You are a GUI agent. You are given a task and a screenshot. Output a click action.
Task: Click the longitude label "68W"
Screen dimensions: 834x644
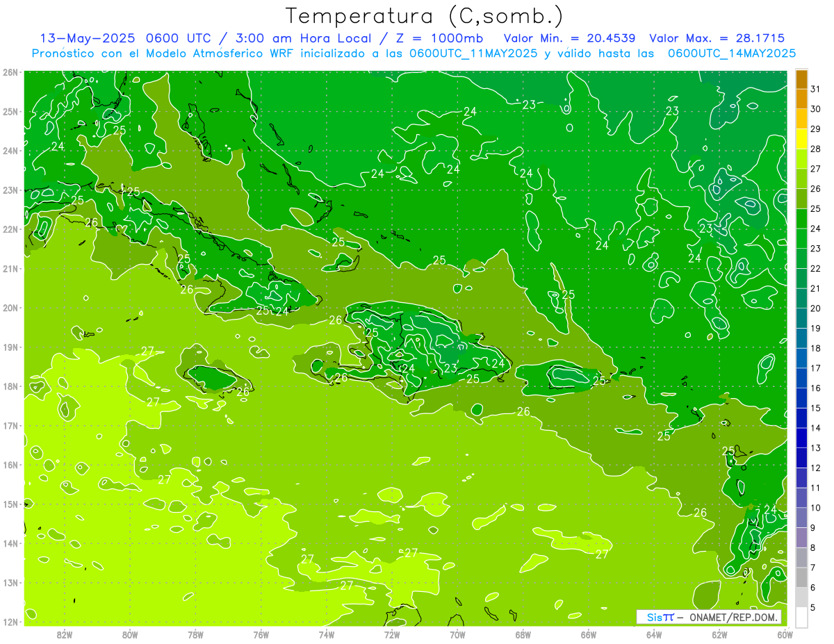point(523,634)
